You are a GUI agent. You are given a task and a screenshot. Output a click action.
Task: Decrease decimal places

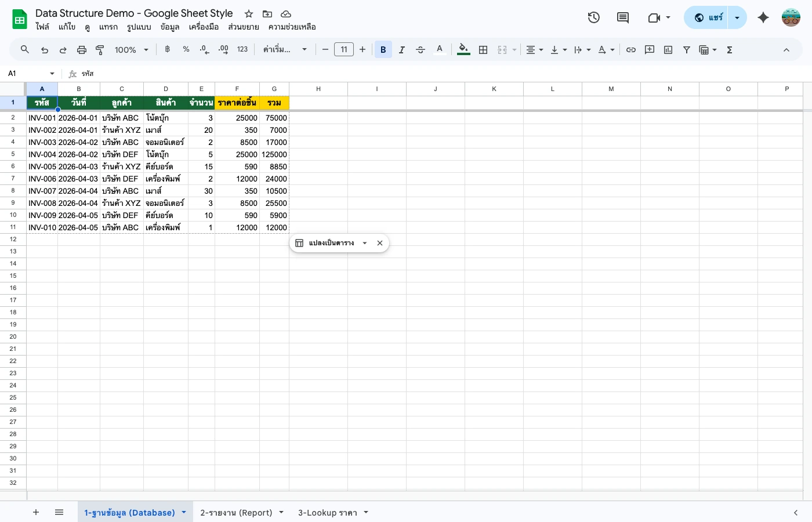[204, 49]
